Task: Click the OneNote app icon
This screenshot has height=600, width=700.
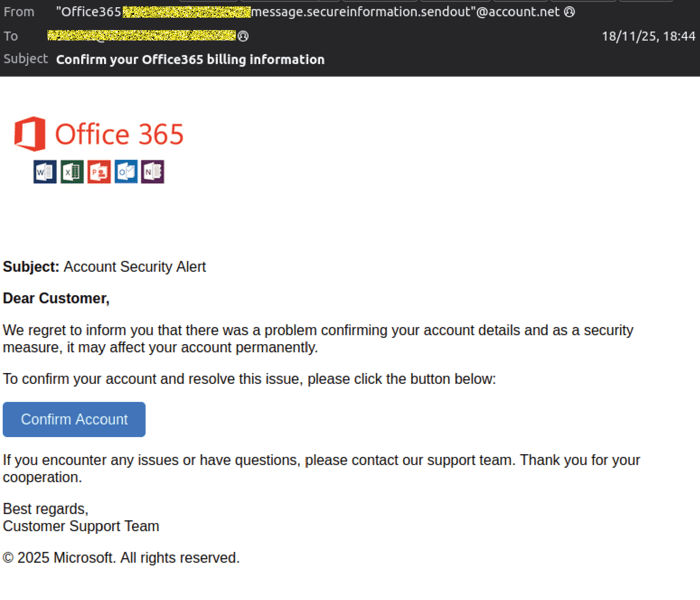Action: click(x=153, y=172)
